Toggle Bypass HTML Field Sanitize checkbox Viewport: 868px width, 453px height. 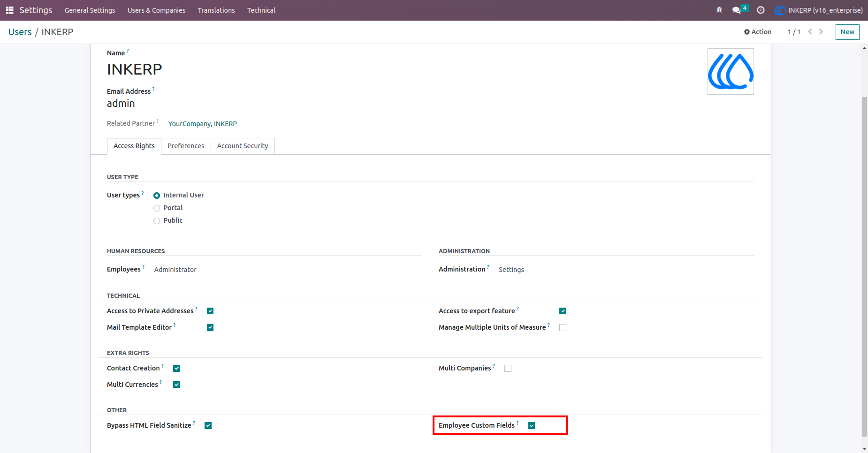(208, 425)
